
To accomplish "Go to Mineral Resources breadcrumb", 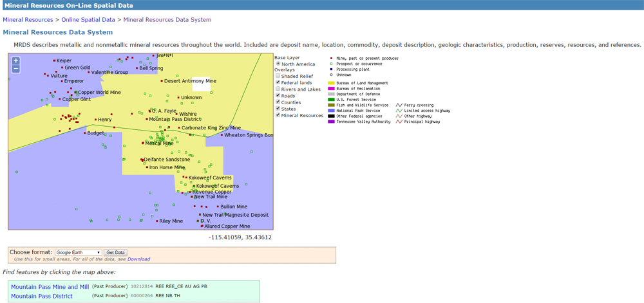I will [28, 20].
